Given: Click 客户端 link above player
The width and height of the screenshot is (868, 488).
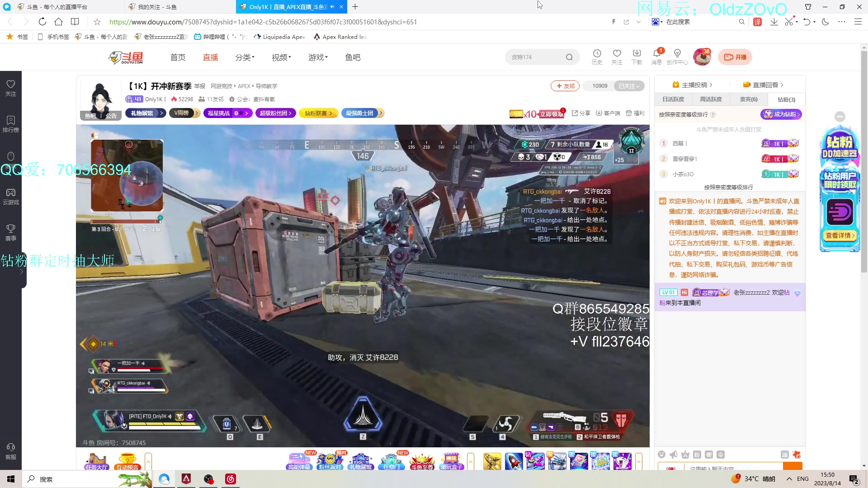Looking at the screenshot, I should tap(608, 113).
